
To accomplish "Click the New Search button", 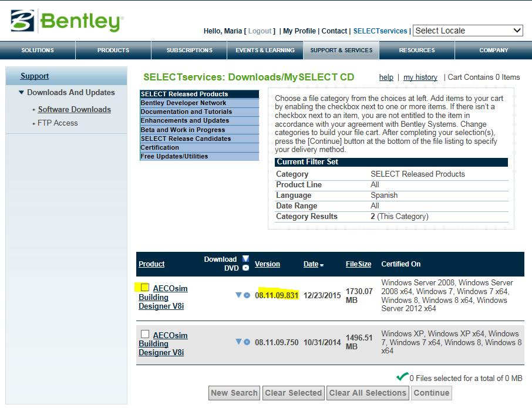I will click(234, 393).
